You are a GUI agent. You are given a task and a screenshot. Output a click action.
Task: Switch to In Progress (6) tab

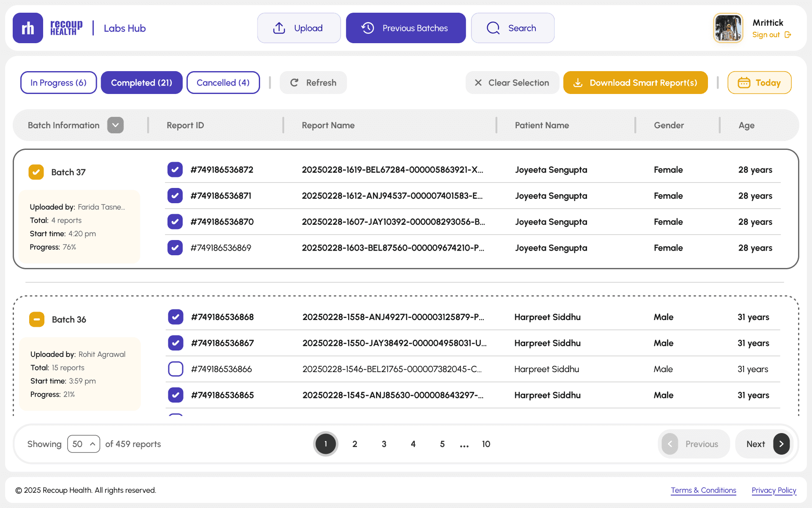[58, 83]
